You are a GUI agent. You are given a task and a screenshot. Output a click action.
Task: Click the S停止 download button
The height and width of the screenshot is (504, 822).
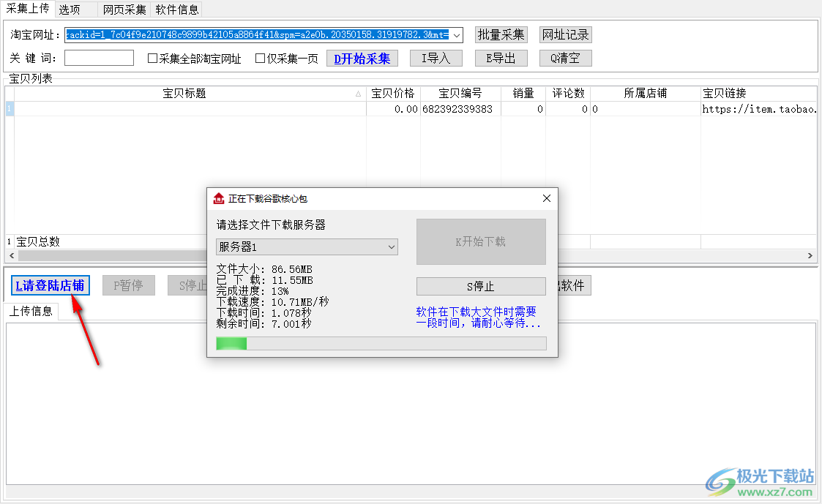[x=481, y=287]
